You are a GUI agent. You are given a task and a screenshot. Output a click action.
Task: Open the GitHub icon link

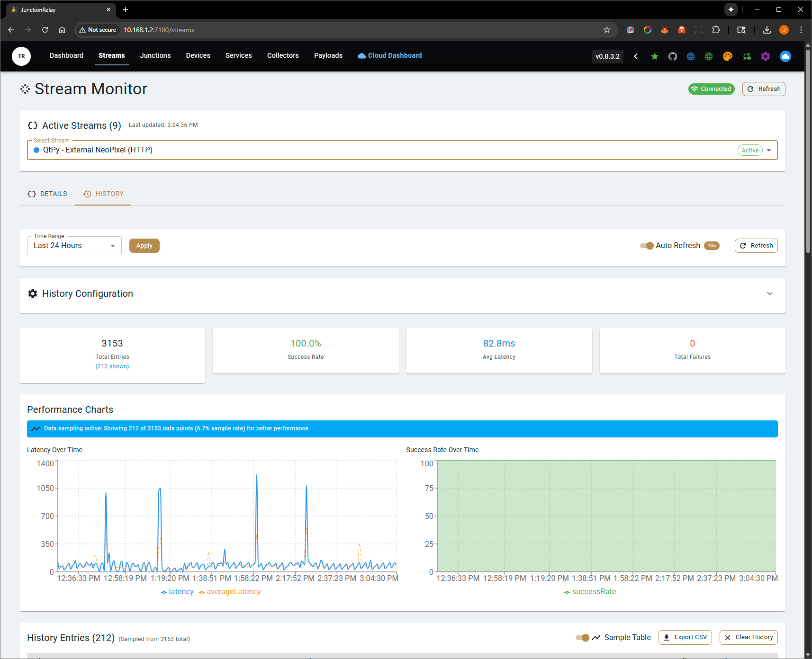tap(673, 56)
